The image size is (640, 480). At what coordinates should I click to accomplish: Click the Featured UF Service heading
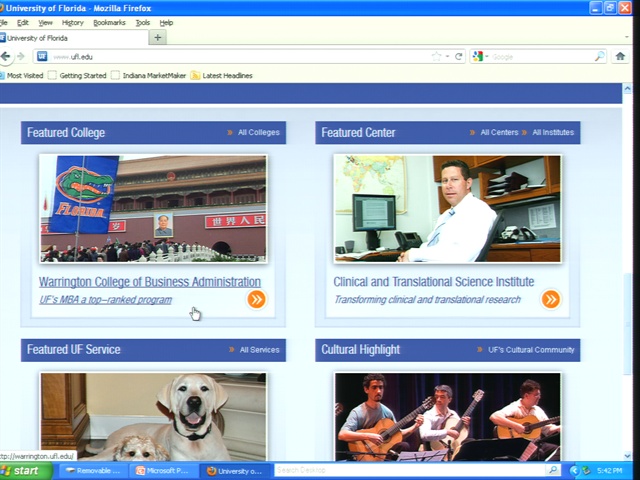click(x=73, y=350)
